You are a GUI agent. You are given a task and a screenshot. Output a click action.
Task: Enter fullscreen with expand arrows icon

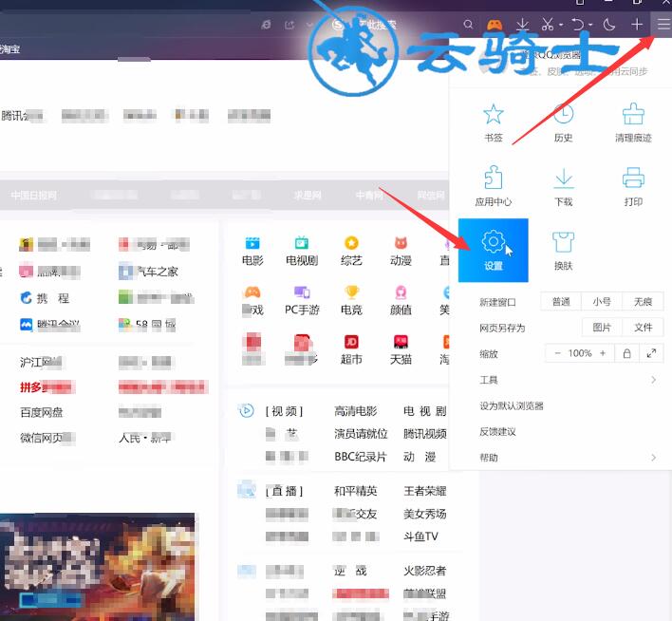[651, 353]
